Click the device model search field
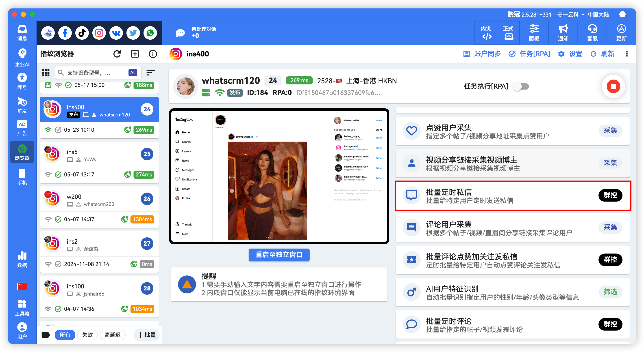644x352 pixels. tap(93, 73)
